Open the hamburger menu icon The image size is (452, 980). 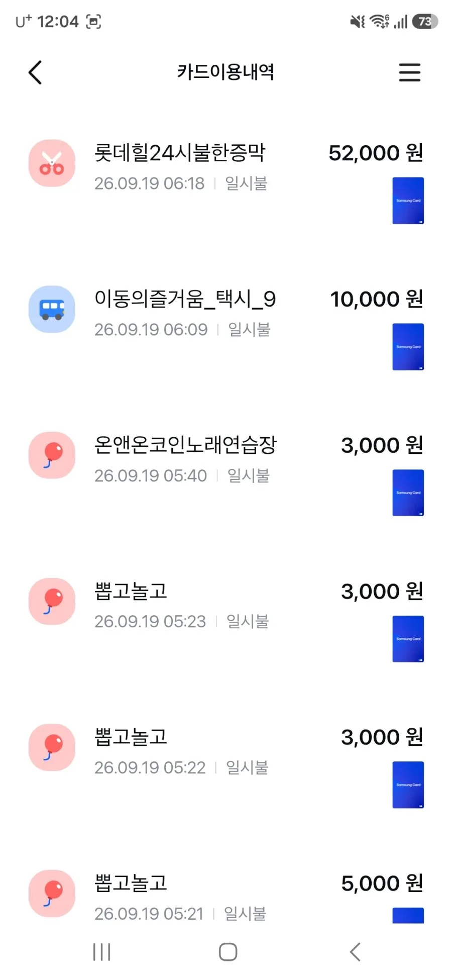409,72
